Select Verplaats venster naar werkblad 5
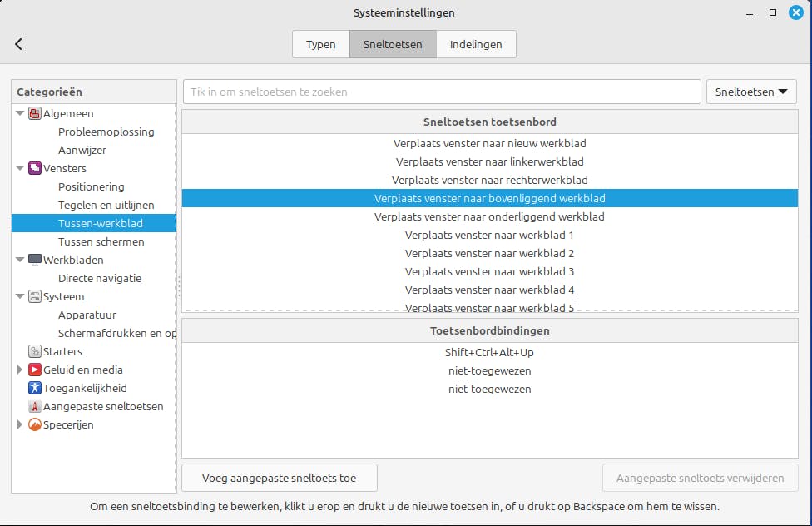 click(x=490, y=307)
